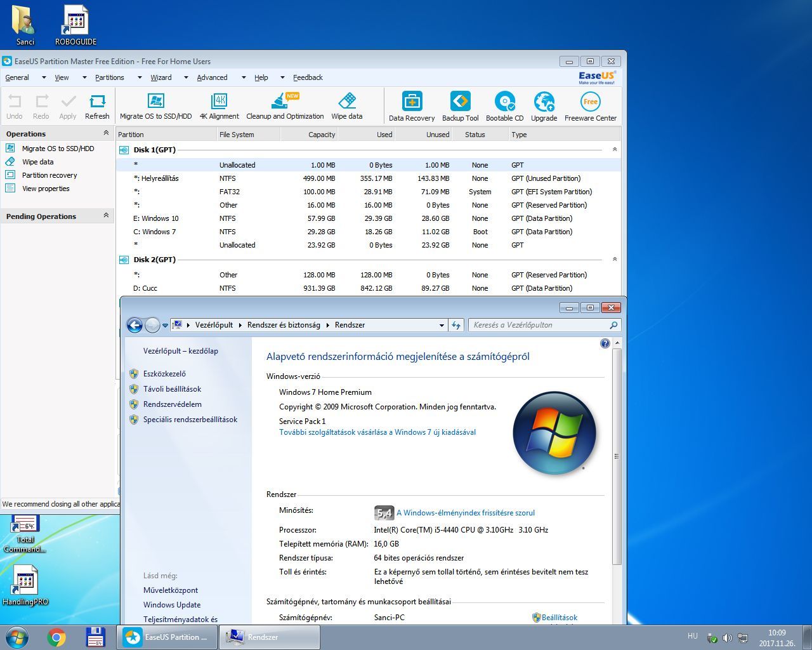Open Távoli beállítások link
This screenshot has width=812, height=650.
(172, 389)
